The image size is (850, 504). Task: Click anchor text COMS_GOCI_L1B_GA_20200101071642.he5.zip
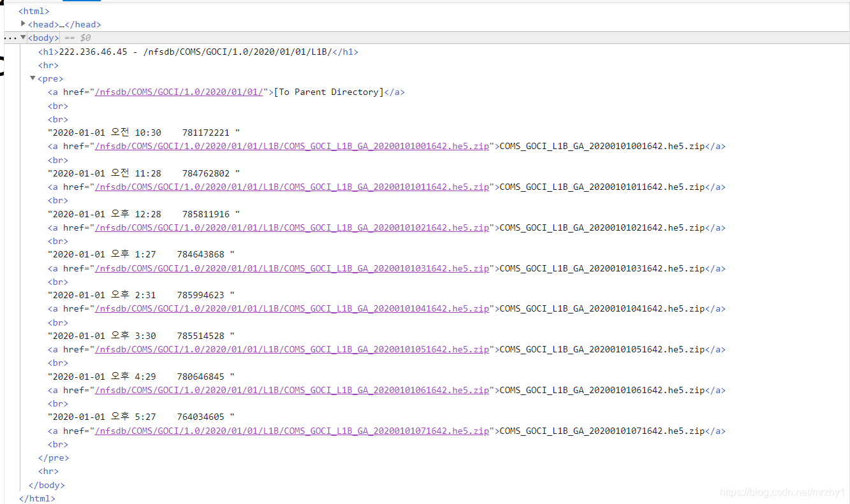point(602,431)
